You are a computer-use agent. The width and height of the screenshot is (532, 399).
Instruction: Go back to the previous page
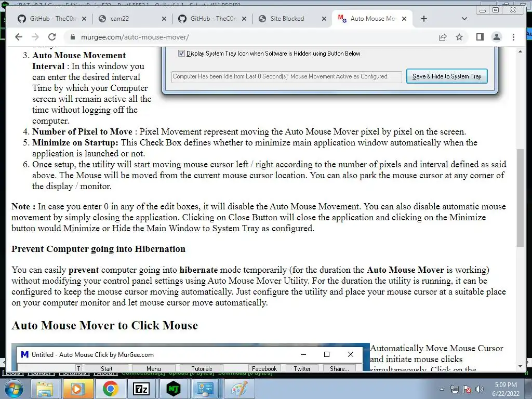tap(19, 37)
